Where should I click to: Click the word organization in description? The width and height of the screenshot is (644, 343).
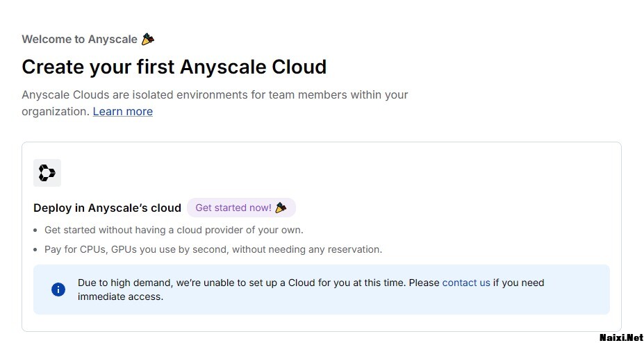point(56,111)
